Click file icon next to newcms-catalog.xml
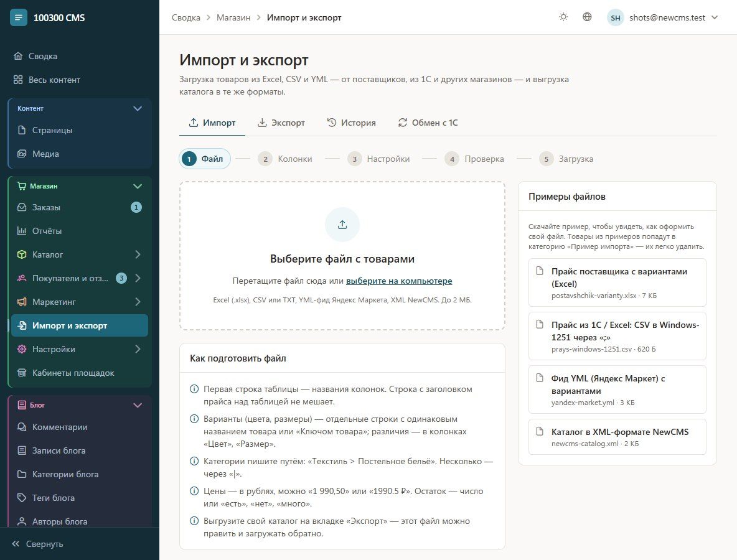 pyautogui.click(x=540, y=431)
